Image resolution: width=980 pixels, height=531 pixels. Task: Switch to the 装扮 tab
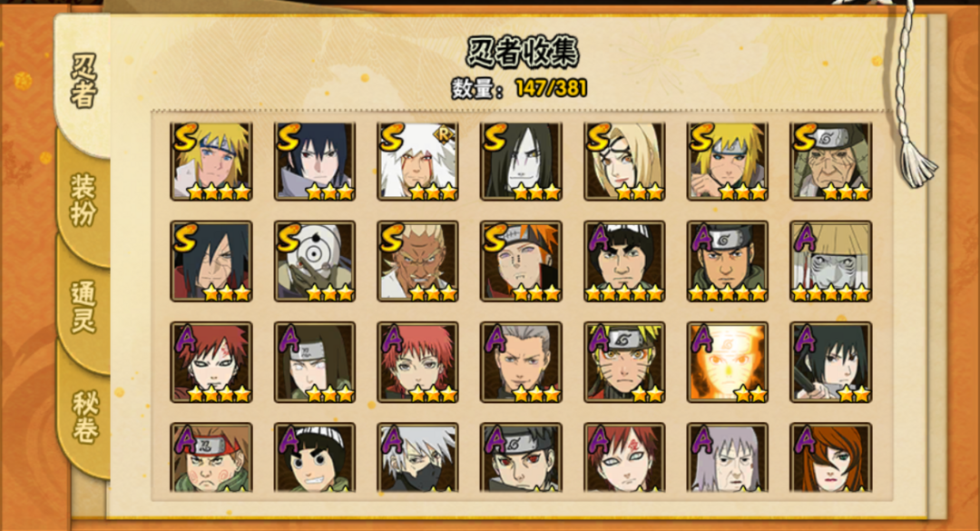pos(83,200)
